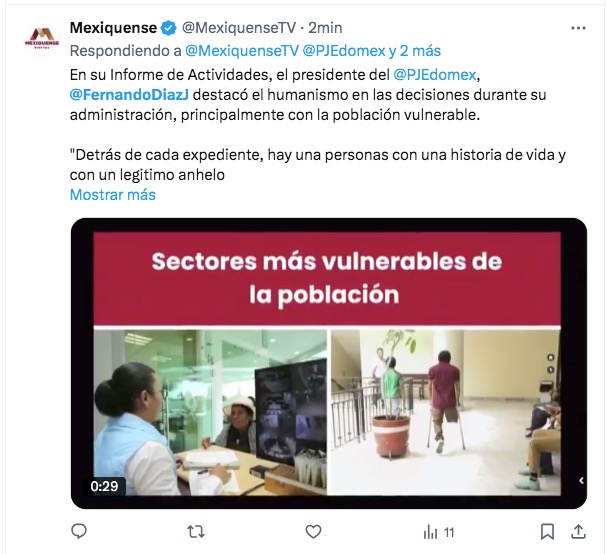
Task: Open the 2min timestamp permalink
Action: pos(325,28)
